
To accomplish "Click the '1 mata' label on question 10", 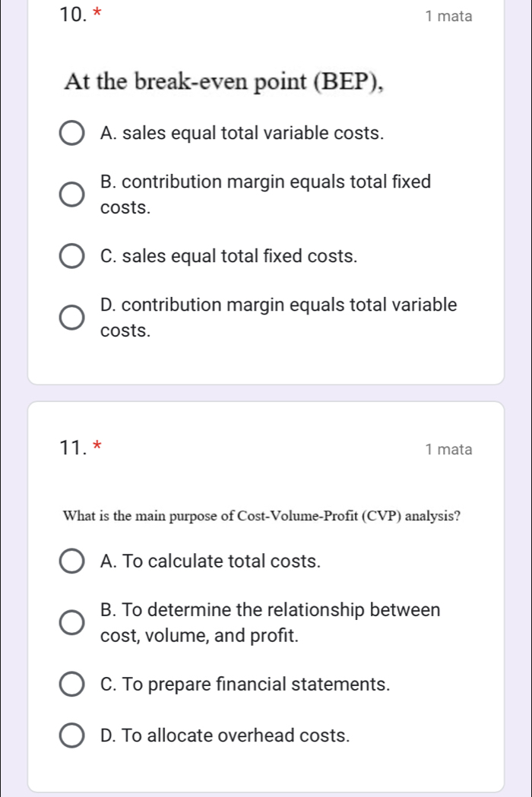I will tap(449, 16).
